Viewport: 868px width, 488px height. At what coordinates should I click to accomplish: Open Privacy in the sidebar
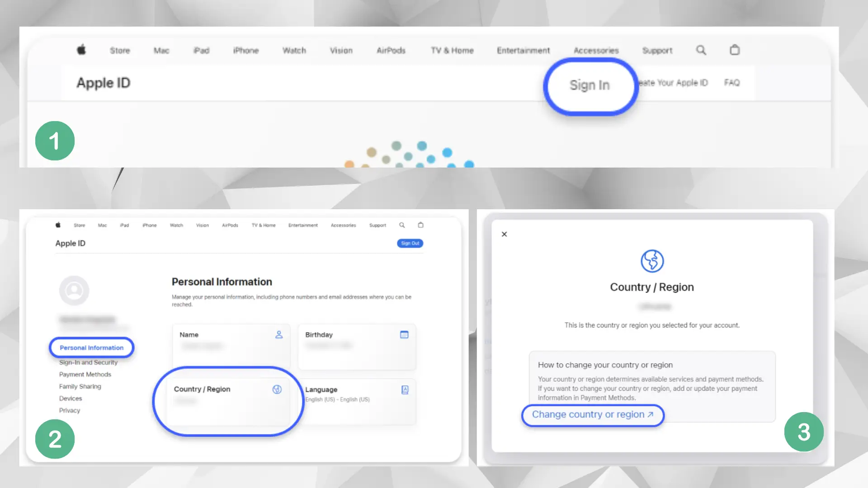click(x=70, y=410)
